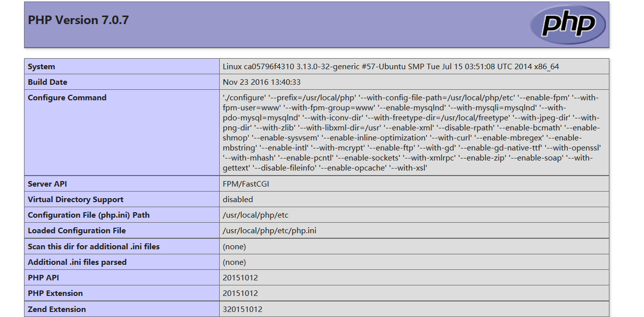Click the PHP Version 7.0.7 heading
Image resolution: width=644 pixels, height=317 pixels.
(x=78, y=20)
